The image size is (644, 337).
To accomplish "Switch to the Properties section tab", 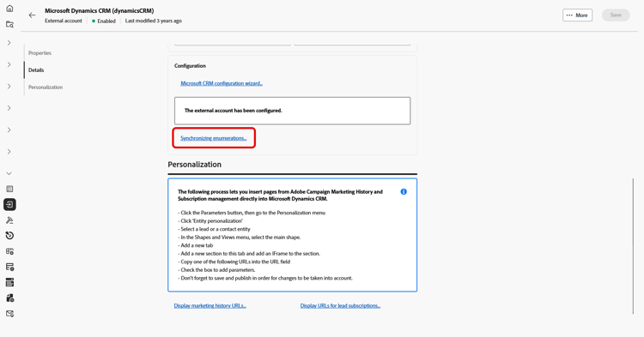I will tap(39, 53).
